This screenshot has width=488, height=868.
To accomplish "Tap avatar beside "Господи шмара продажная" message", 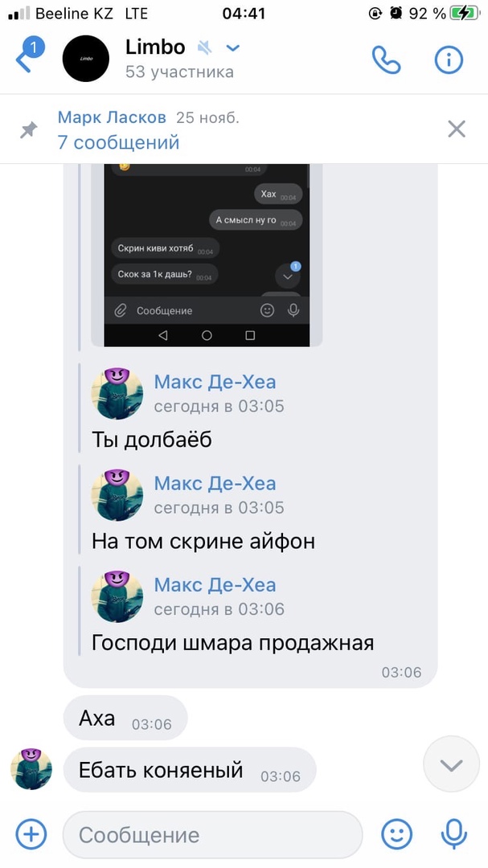I will [x=117, y=596].
